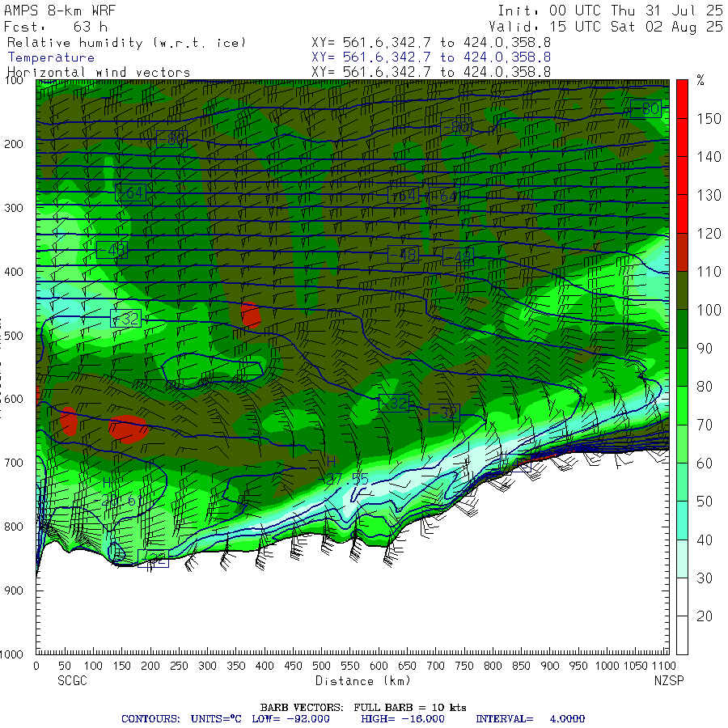Click the distance axis tick label "0"

pos(36,666)
